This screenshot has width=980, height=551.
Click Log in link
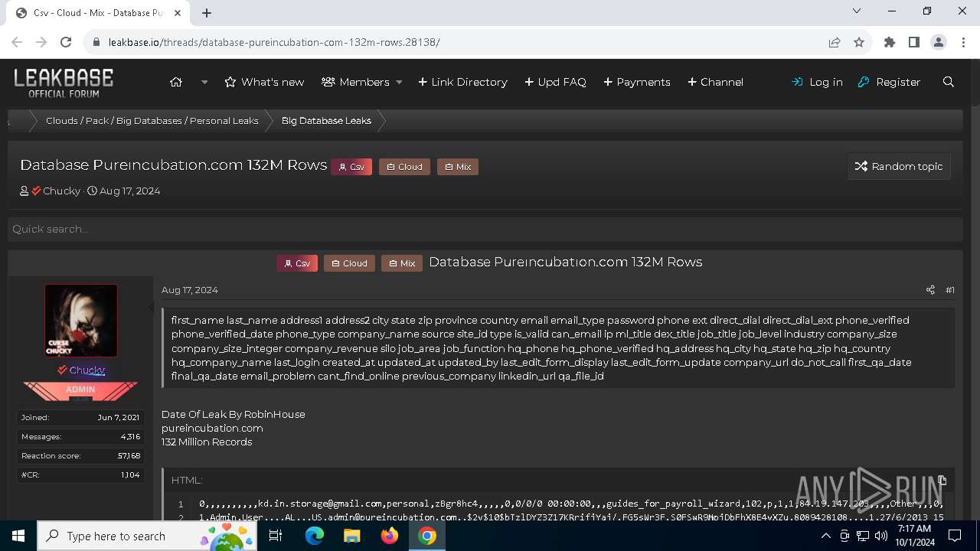[817, 82]
